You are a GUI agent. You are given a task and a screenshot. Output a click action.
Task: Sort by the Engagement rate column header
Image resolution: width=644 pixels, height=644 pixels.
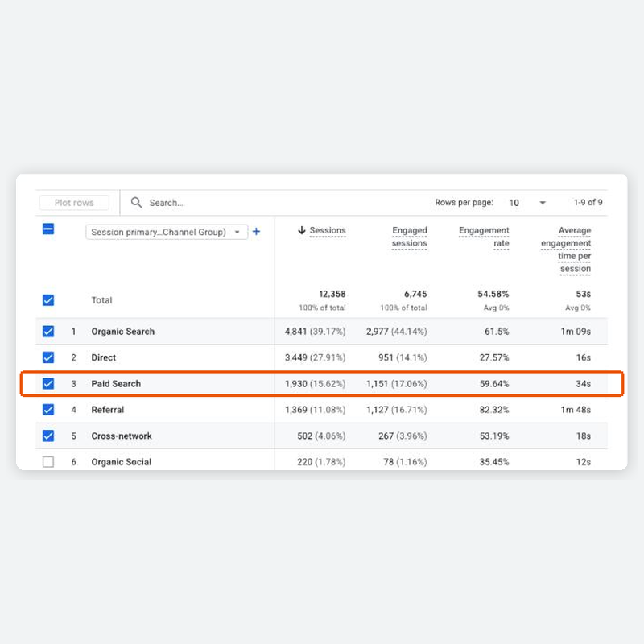coord(484,237)
